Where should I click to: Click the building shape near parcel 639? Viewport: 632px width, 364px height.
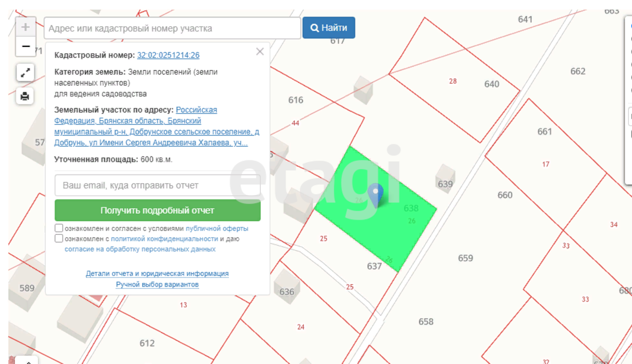click(x=445, y=178)
